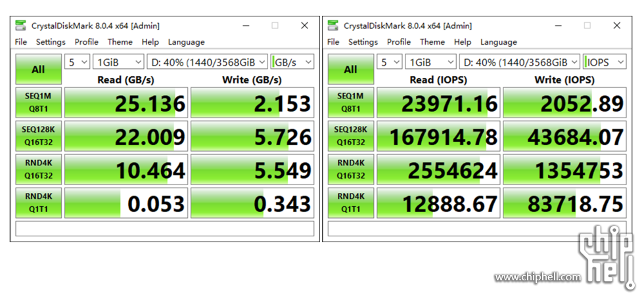
Task: Click Write (IOPS) column header
Action: pos(564,79)
